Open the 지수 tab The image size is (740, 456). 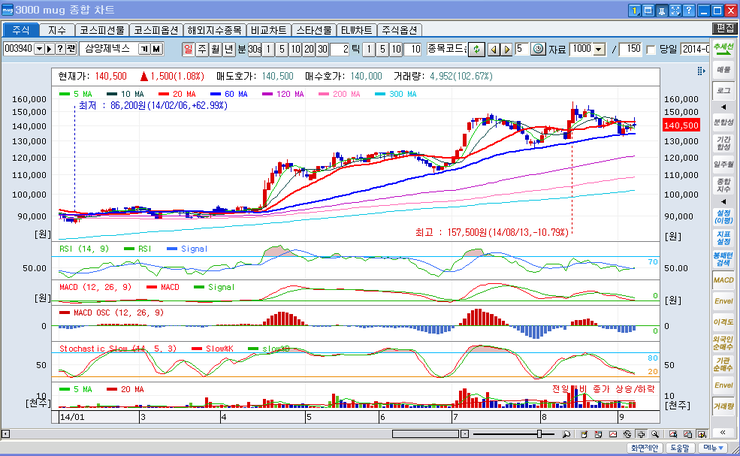pos(57,30)
